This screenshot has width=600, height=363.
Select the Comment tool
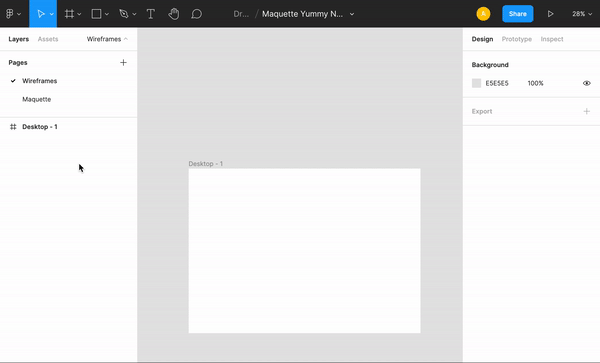coord(196,14)
